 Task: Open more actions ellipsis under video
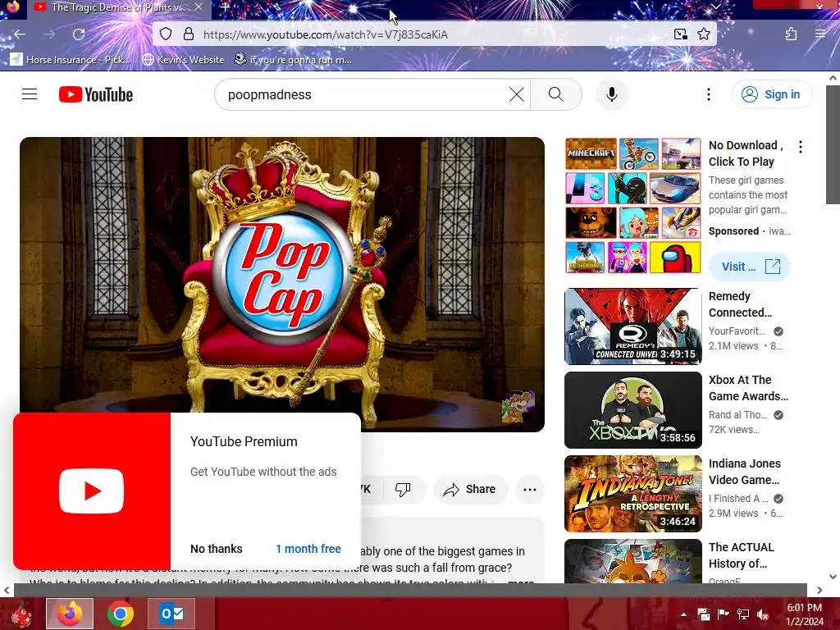tap(529, 489)
